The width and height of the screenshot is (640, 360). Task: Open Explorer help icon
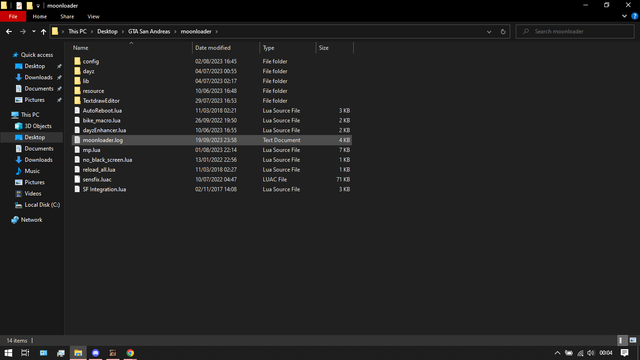pyautogui.click(x=634, y=16)
